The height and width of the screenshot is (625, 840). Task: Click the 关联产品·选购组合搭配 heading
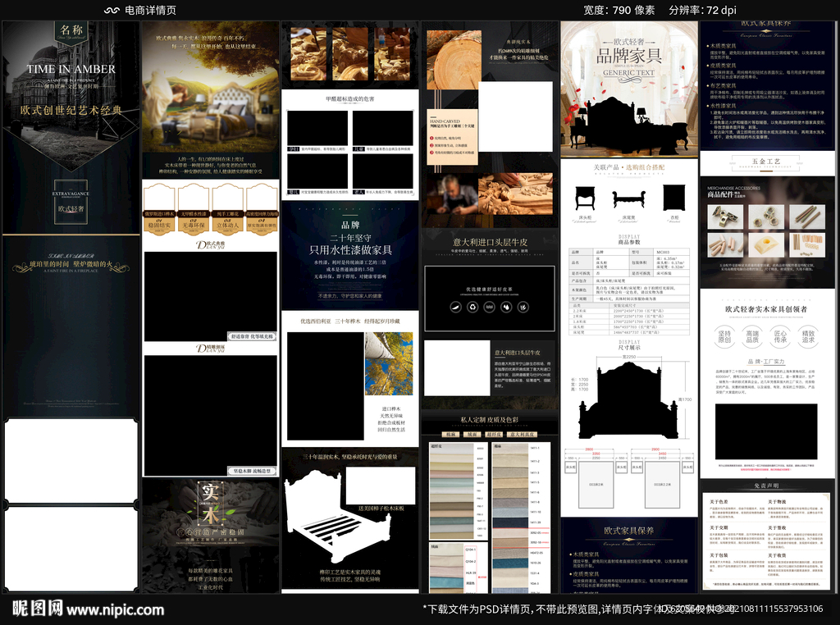click(629, 167)
